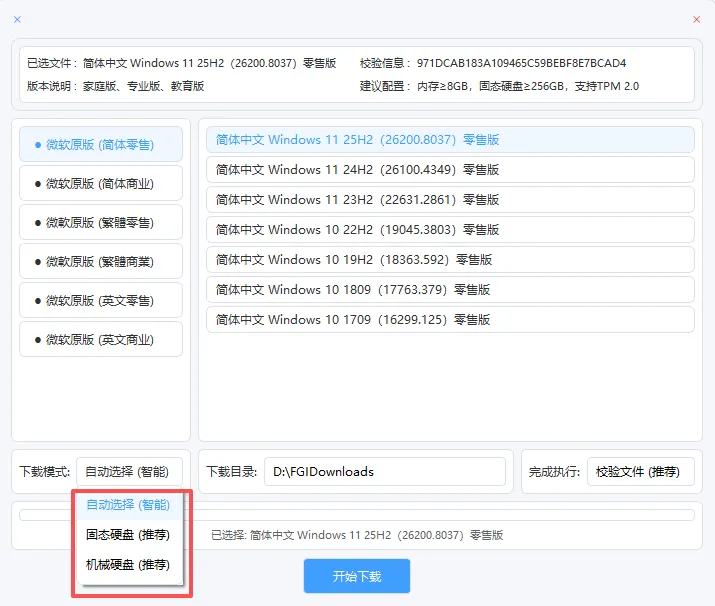
Task: Pick 固态硬盘 (推荐) from dropdown list
Action: coord(130,534)
